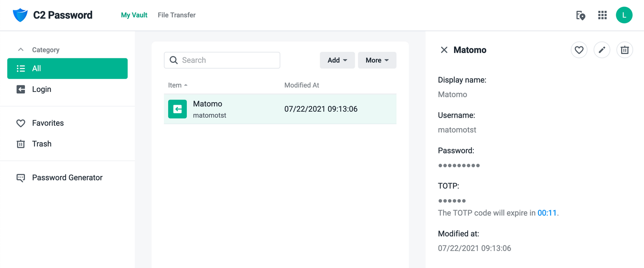Click the Display name value Matomo
644x268 pixels.
tap(452, 94)
